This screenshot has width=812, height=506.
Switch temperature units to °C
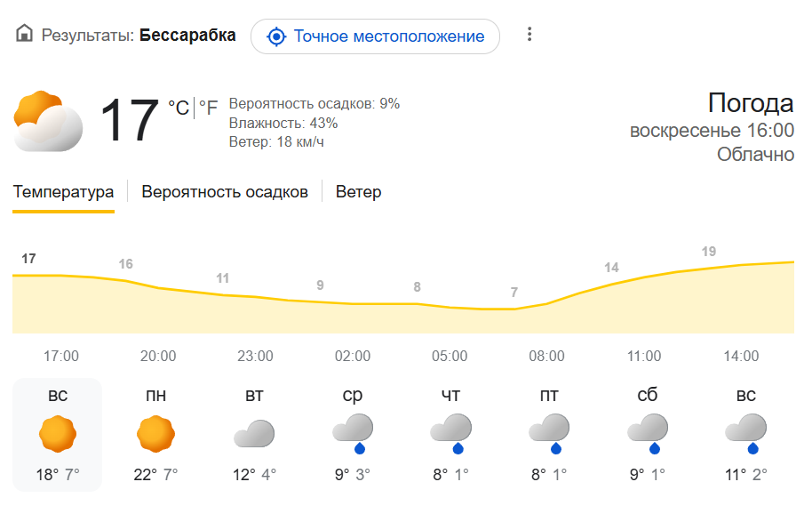[179, 108]
